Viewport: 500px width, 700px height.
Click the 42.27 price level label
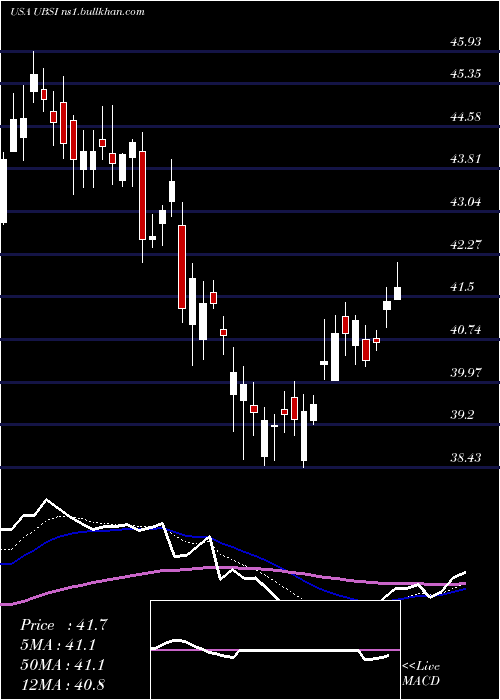pos(466,245)
